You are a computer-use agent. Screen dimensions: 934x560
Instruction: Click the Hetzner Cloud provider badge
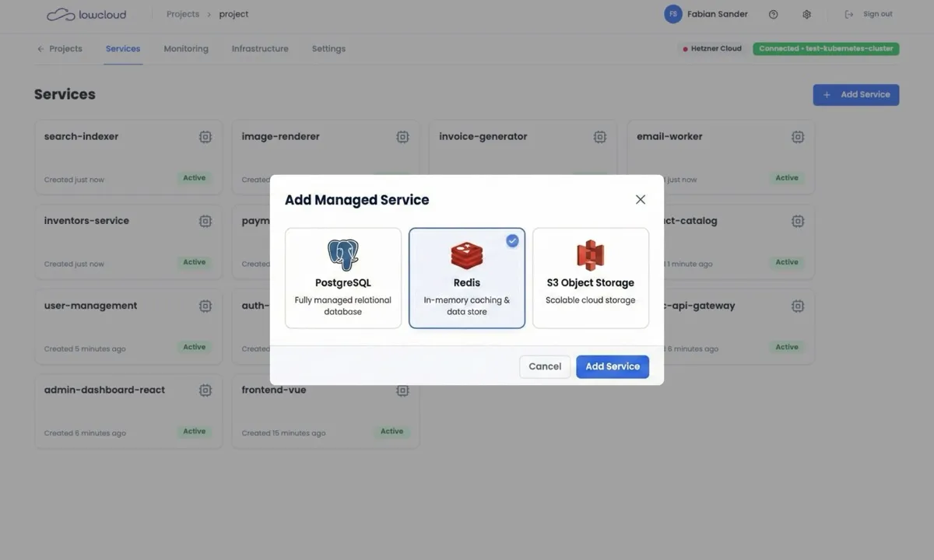click(x=712, y=48)
